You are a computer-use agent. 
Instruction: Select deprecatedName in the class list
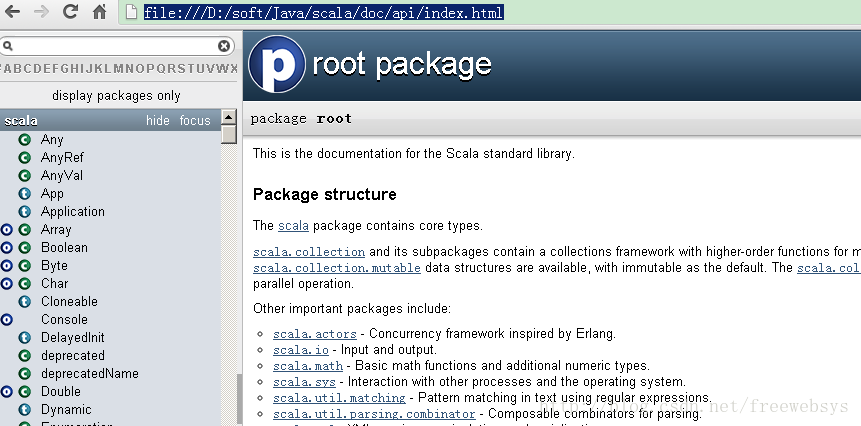click(90, 374)
